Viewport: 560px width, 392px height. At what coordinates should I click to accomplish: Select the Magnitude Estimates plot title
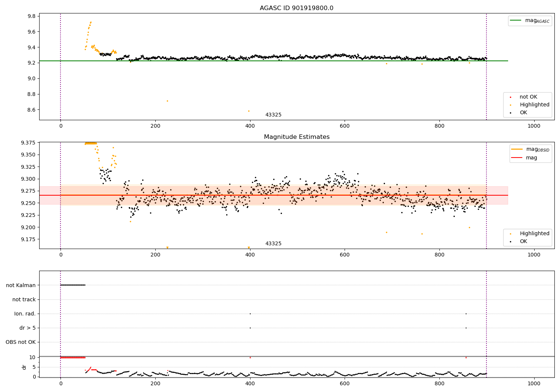[x=296, y=137]
